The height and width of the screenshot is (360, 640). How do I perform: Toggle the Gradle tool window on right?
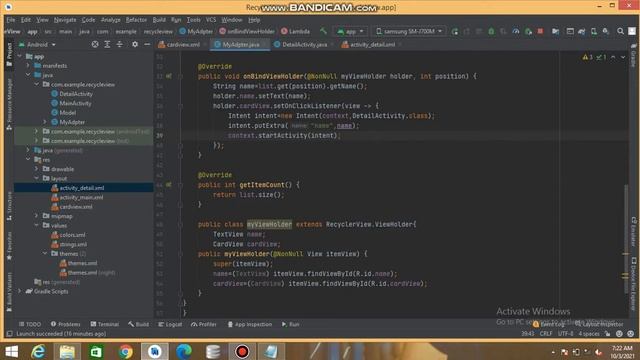click(x=633, y=56)
